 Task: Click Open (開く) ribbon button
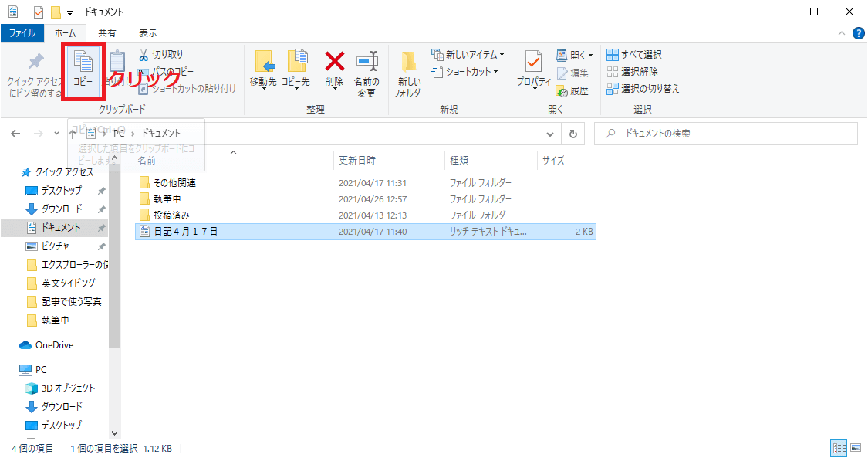[x=575, y=55]
